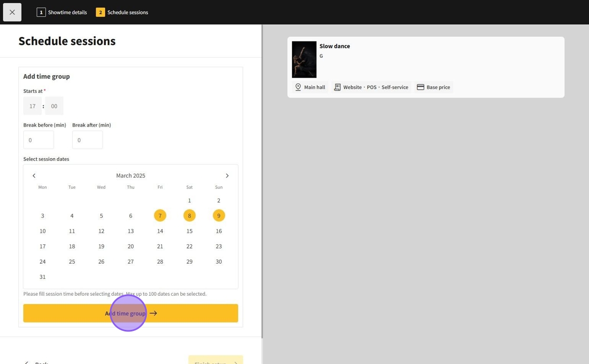Click the start hour field
The width and height of the screenshot is (589, 364).
pos(33,106)
